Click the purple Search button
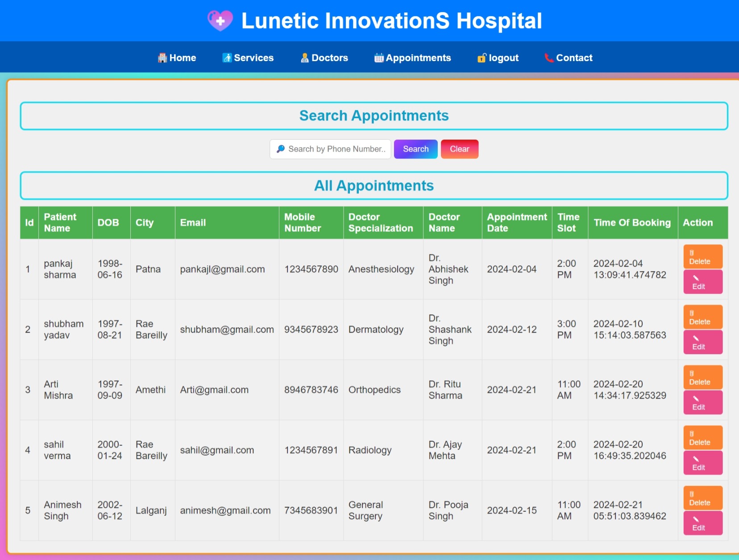The height and width of the screenshot is (560, 739). click(x=416, y=149)
